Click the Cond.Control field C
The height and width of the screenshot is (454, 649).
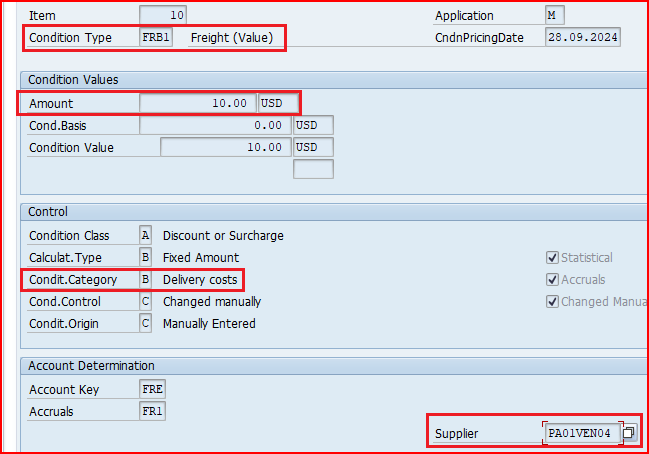point(146,301)
